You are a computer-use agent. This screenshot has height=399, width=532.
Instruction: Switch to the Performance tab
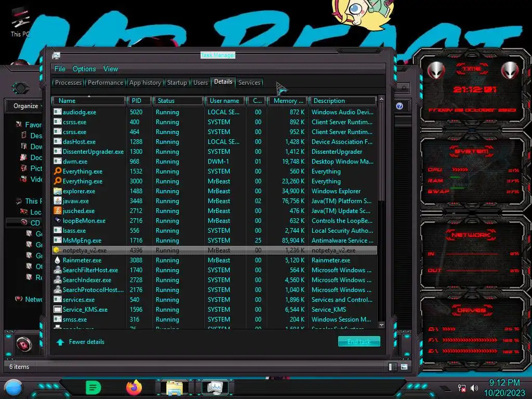[105, 83]
